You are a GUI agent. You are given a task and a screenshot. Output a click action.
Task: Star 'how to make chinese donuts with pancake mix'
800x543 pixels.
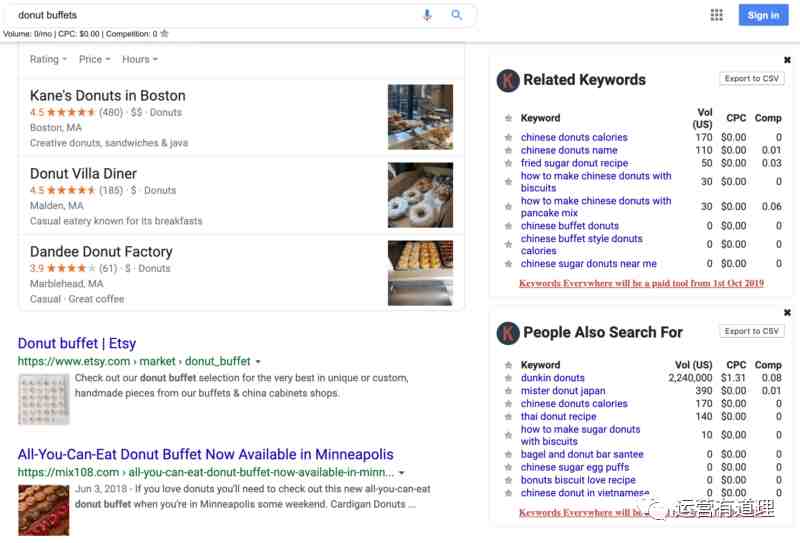(508, 207)
